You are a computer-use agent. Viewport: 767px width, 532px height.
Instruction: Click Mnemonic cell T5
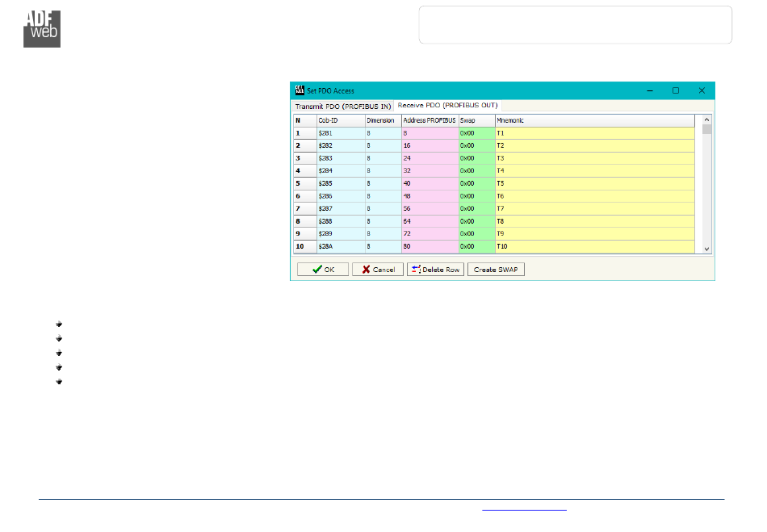[595, 183]
